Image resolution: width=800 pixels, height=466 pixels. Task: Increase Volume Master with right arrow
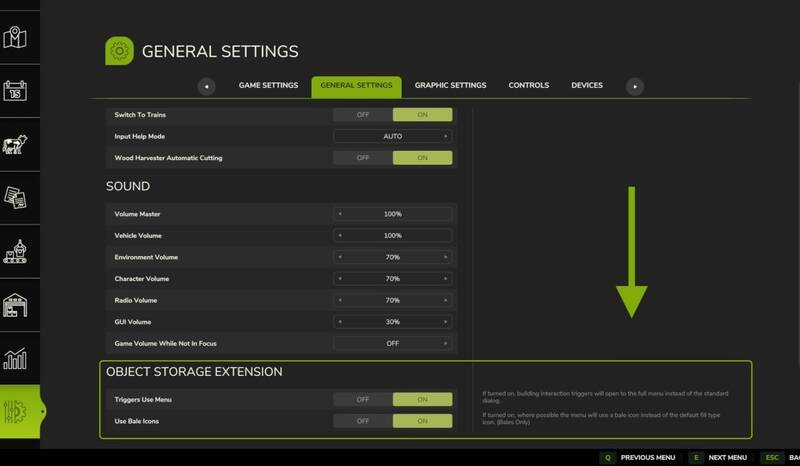446,214
